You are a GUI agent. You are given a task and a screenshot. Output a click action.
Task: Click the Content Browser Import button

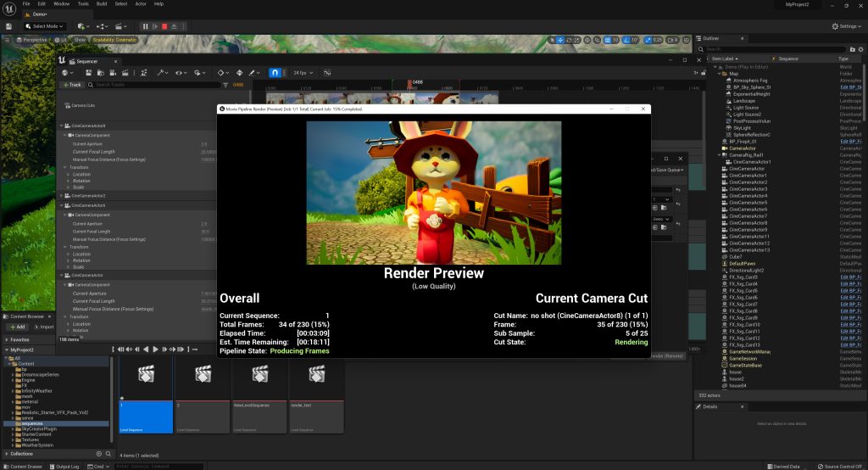point(44,327)
